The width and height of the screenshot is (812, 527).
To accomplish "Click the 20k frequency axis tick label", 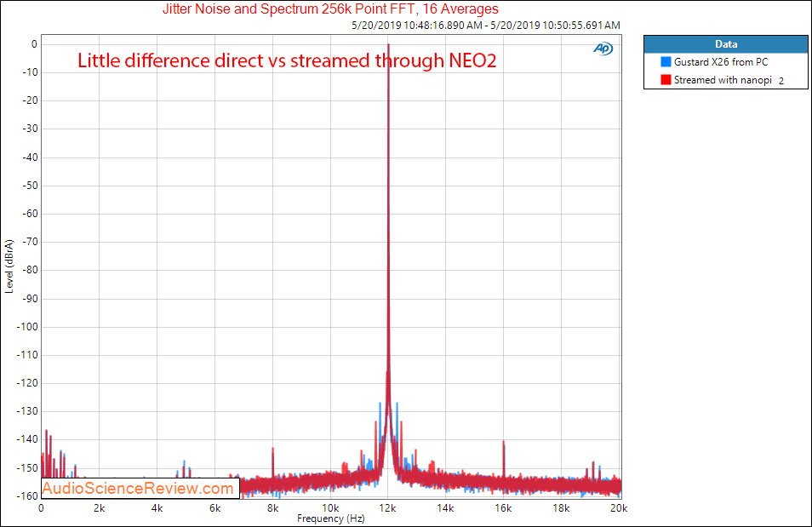I will (619, 508).
